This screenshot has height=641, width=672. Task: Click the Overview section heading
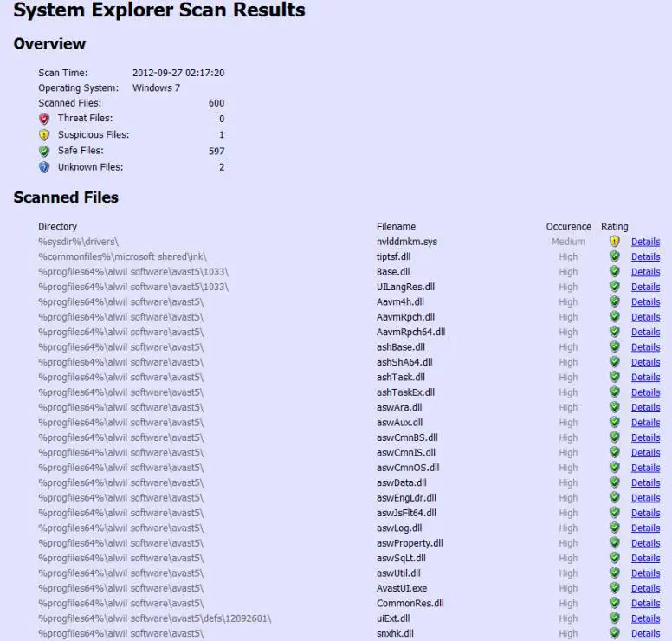point(49,43)
